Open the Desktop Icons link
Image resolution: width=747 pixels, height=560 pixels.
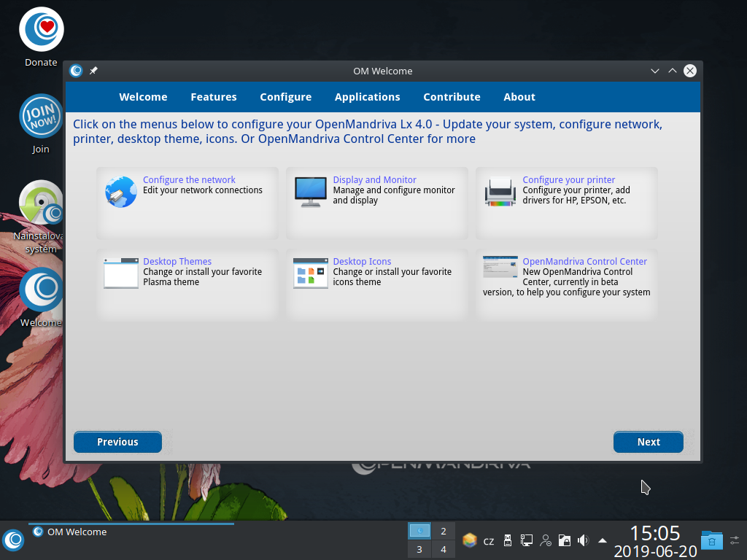pos(362,262)
